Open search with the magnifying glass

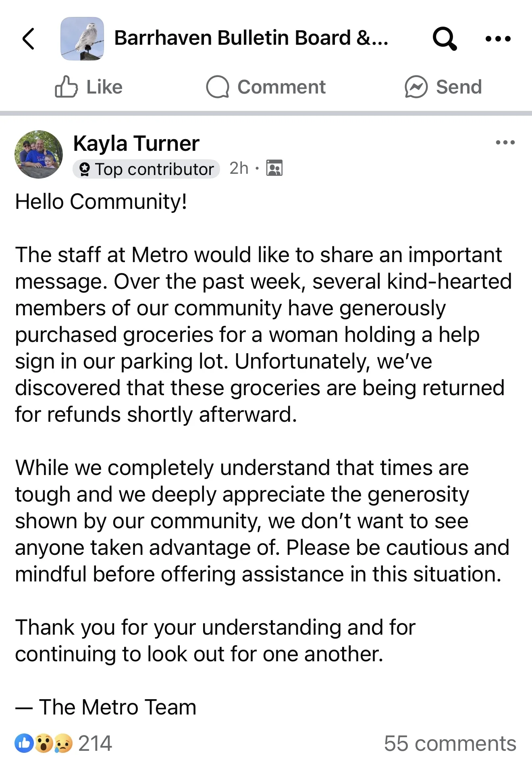pos(444,39)
